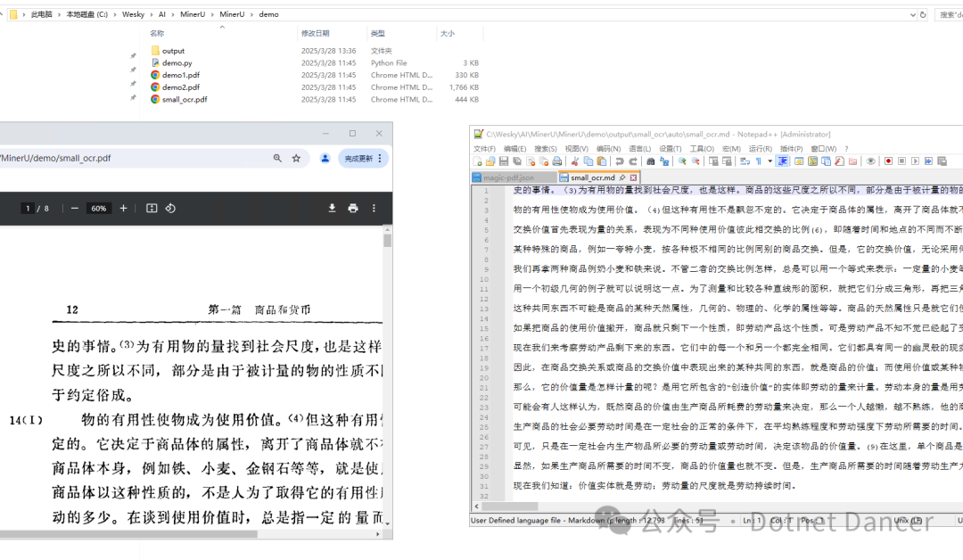The height and width of the screenshot is (560, 963).
Task: Rotate the PDF page counterclockwise
Action: coord(170,208)
